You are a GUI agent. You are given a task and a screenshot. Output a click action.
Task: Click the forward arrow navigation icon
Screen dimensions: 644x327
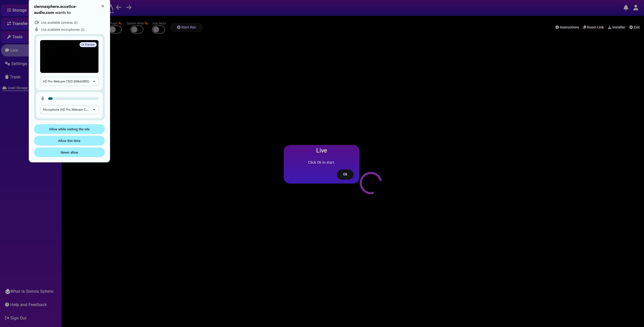pos(129,7)
